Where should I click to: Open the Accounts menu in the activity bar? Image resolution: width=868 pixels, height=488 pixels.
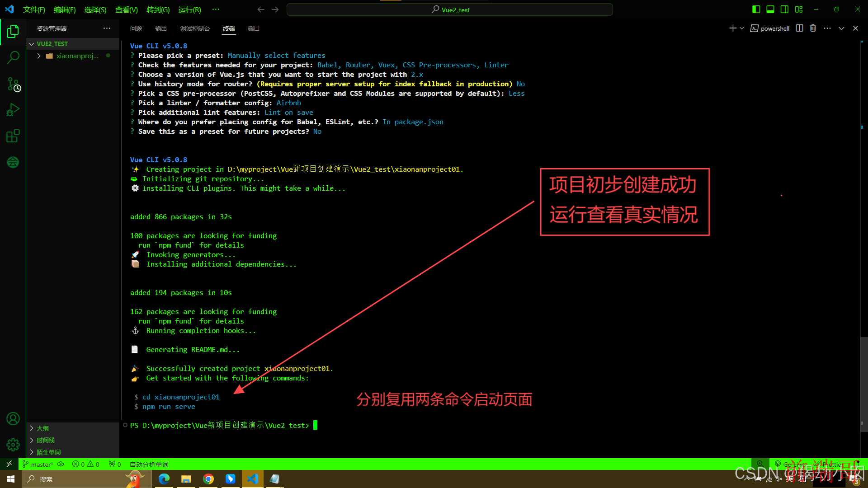13,419
